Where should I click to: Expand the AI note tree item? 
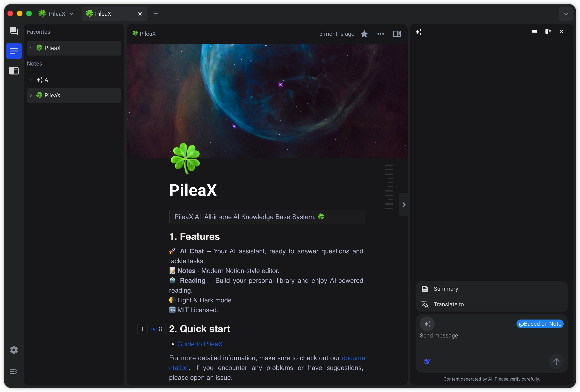(30, 80)
